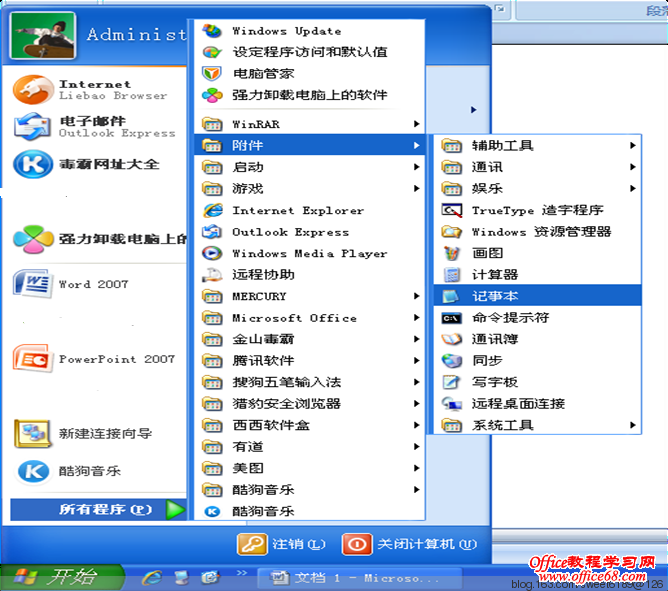The width and height of the screenshot is (668, 591).
Task: Click the Word 2007 icon
Action: pyautogui.click(x=32, y=284)
